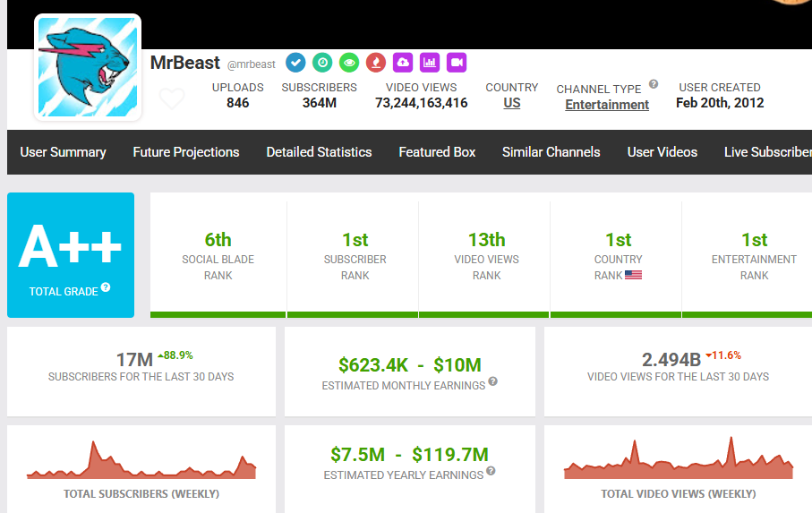812x513 pixels.
Task: Open the Detailed Statistics tab
Action: click(319, 152)
